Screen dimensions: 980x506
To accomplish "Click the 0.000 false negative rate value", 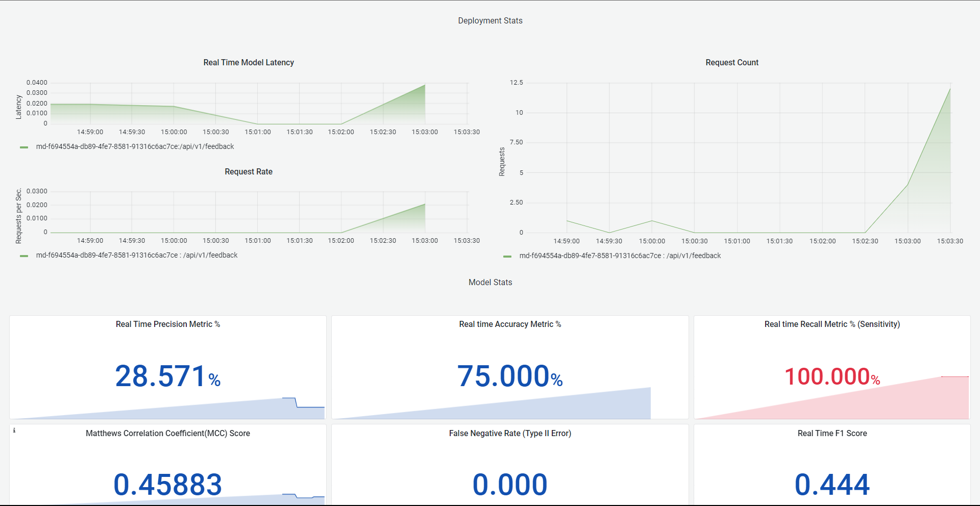I will point(510,485).
